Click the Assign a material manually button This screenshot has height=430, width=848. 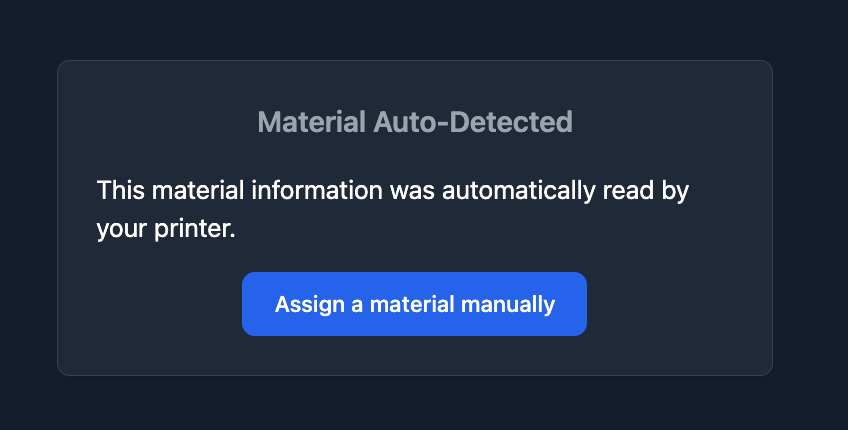[x=414, y=304]
